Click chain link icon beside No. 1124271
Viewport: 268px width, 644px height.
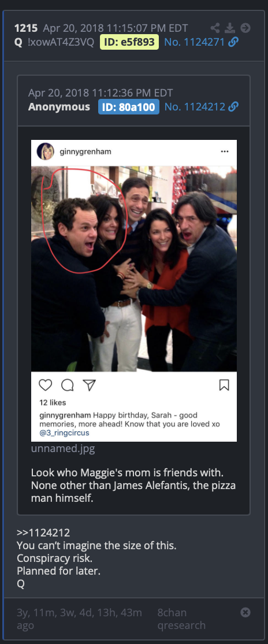[233, 42]
